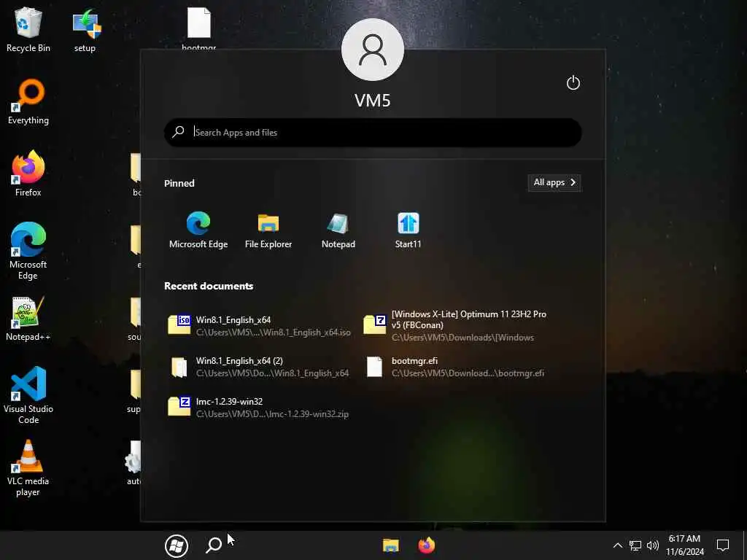The width and height of the screenshot is (747, 560).
Task: Open taskbar Search icon
Action: (214, 545)
